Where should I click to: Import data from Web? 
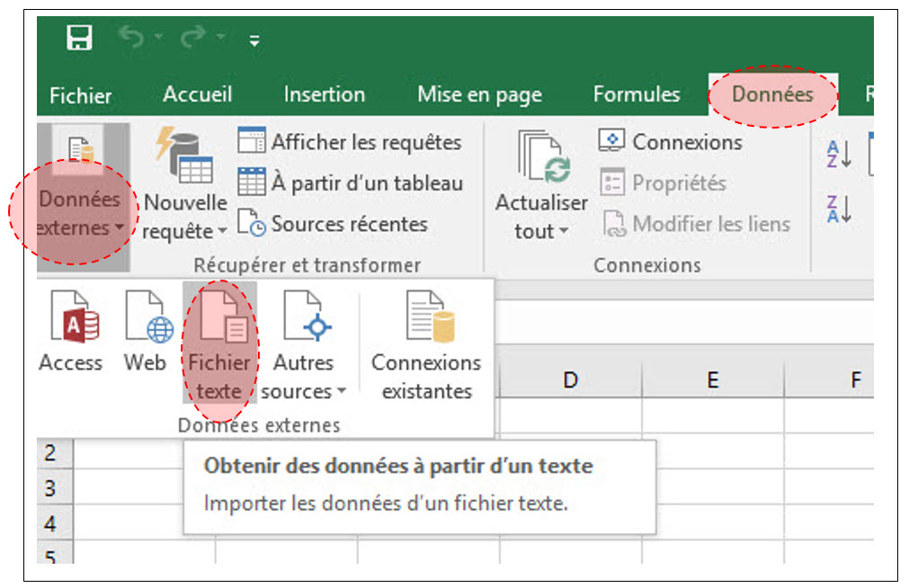[146, 331]
